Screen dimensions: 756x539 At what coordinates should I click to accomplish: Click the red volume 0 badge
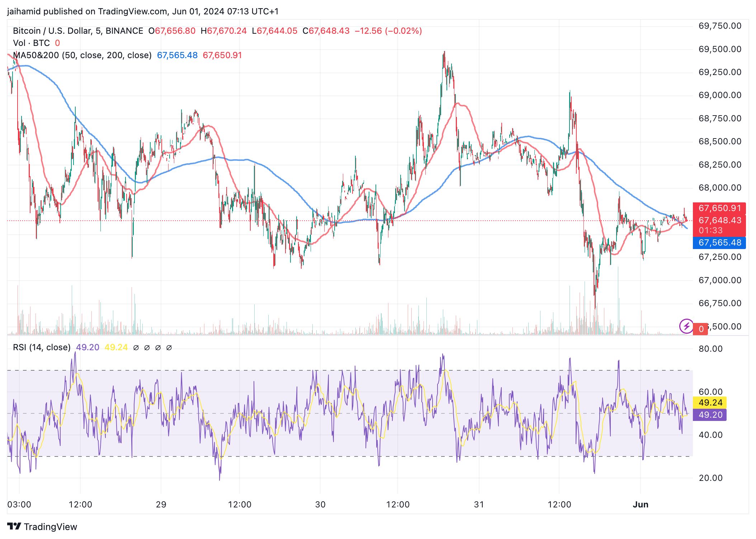click(701, 329)
